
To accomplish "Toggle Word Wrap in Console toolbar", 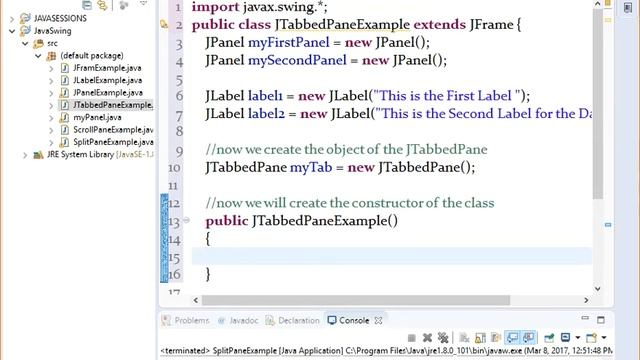I will pyautogui.click(x=496, y=338).
